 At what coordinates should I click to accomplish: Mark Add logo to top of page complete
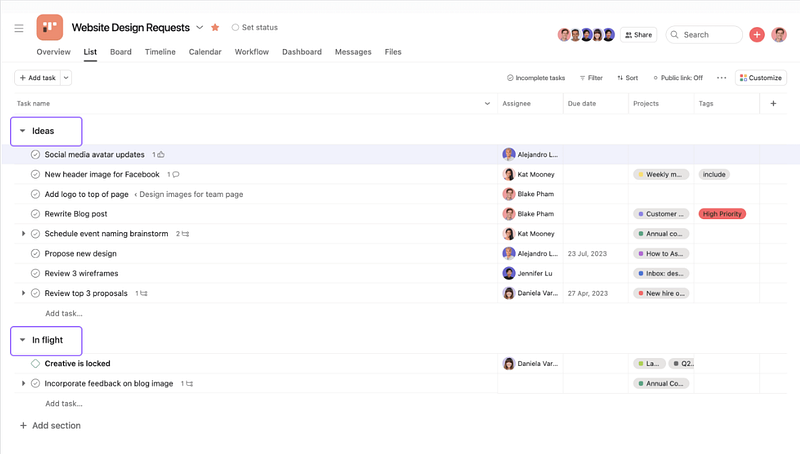click(x=35, y=194)
